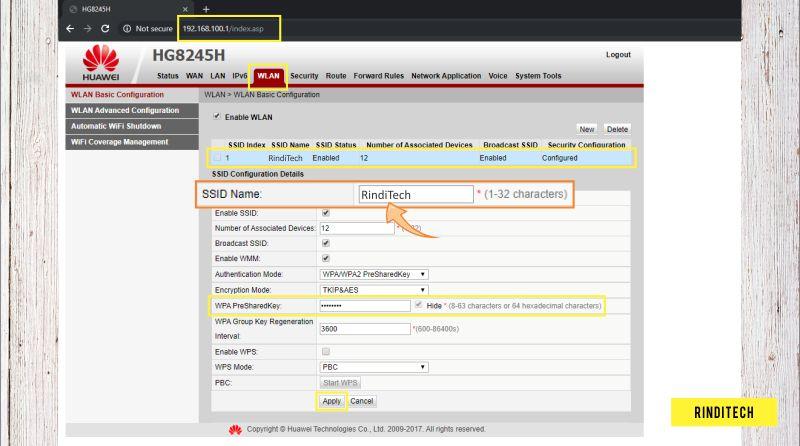Toggle the Enable WMM checkbox

click(326, 258)
